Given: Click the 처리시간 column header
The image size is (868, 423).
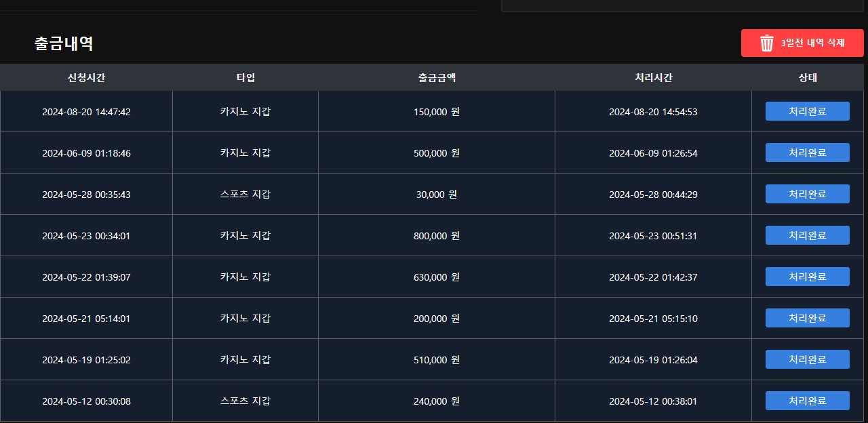Looking at the screenshot, I should pyautogui.click(x=653, y=77).
